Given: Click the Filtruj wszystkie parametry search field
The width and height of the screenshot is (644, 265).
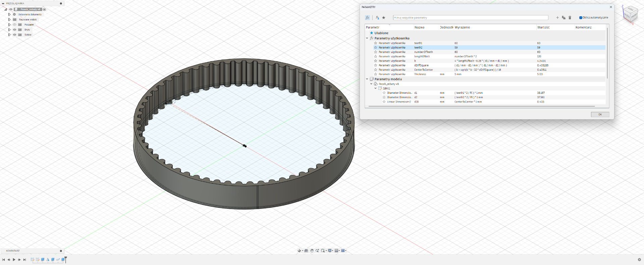Looking at the screenshot, I should click(471, 17).
